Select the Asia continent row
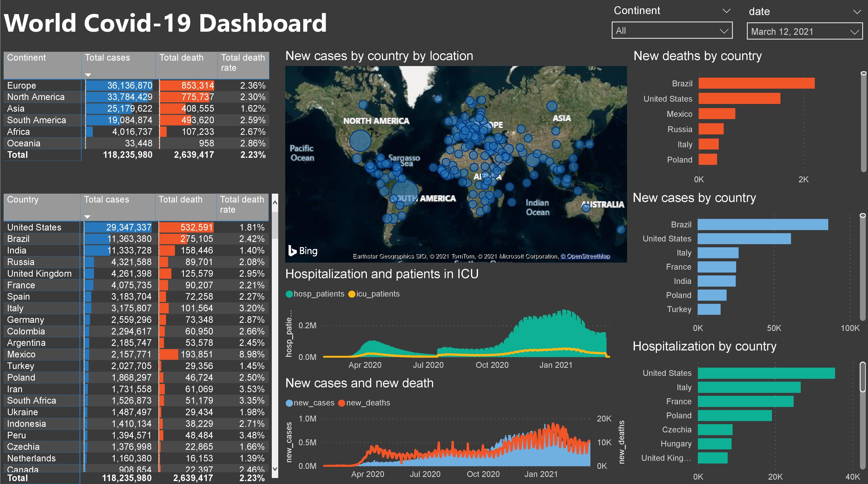 point(136,109)
